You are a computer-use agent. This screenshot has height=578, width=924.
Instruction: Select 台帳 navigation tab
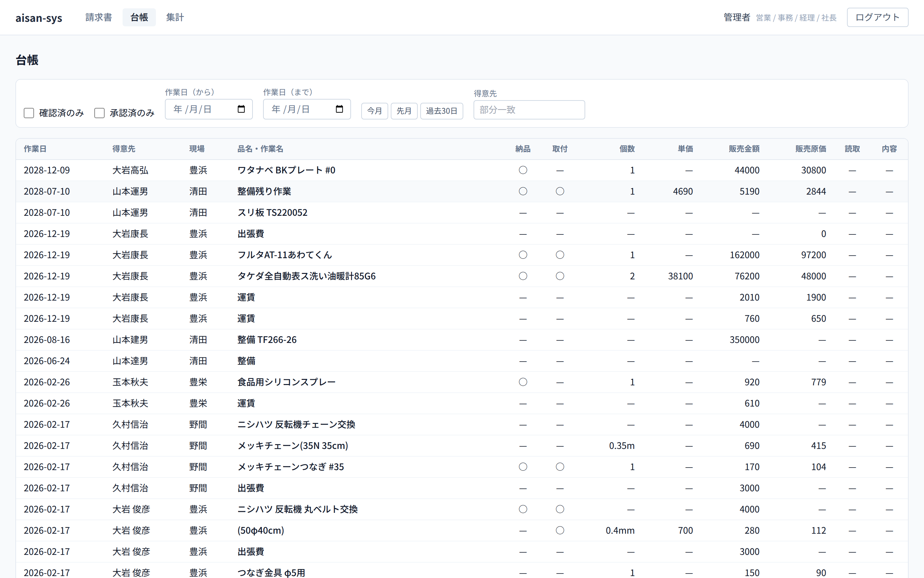pyautogui.click(x=139, y=17)
